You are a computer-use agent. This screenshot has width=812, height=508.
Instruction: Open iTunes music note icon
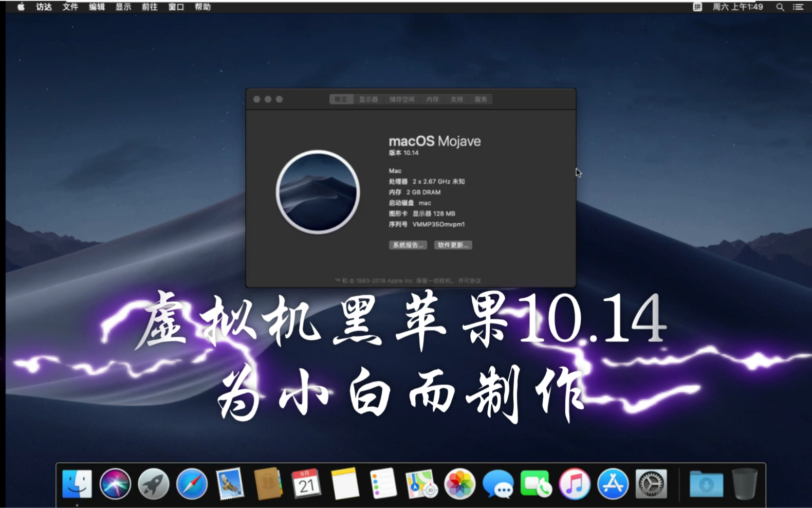(575, 484)
